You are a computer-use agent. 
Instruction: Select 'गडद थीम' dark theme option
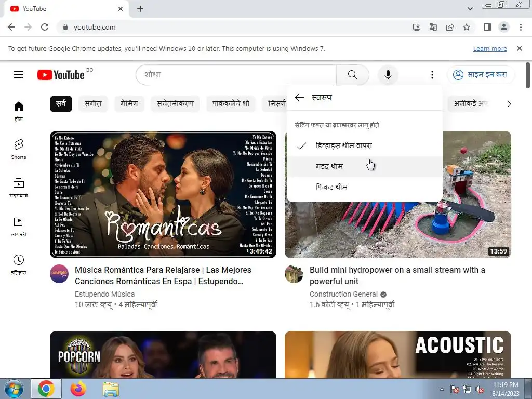[365, 166]
